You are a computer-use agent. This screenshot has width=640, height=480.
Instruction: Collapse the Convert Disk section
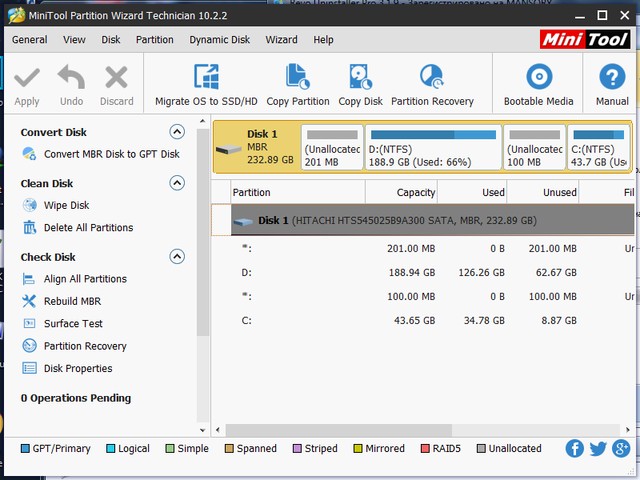[177, 132]
